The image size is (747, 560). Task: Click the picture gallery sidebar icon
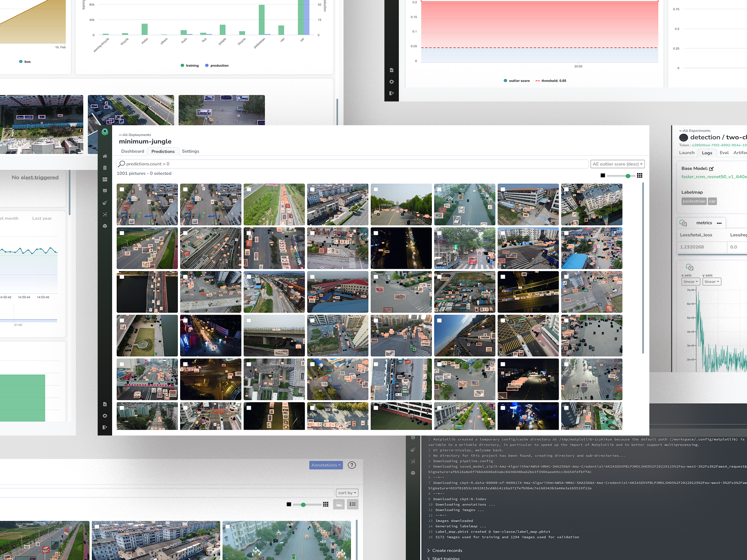[x=105, y=180]
